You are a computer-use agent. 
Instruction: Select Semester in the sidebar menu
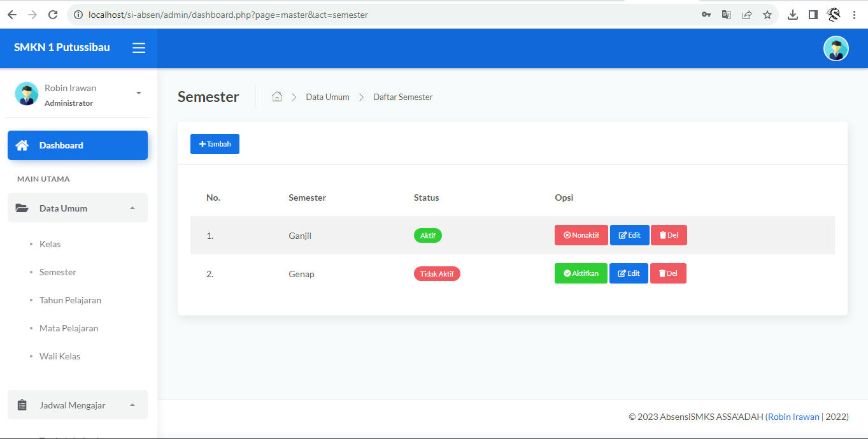pos(57,272)
